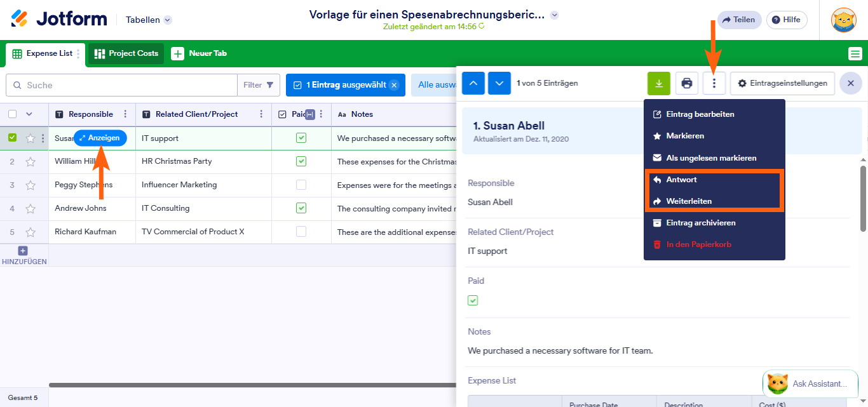This screenshot has width=868, height=407.
Task: Click the Anzeigen button on Susan's row
Action: 100,138
